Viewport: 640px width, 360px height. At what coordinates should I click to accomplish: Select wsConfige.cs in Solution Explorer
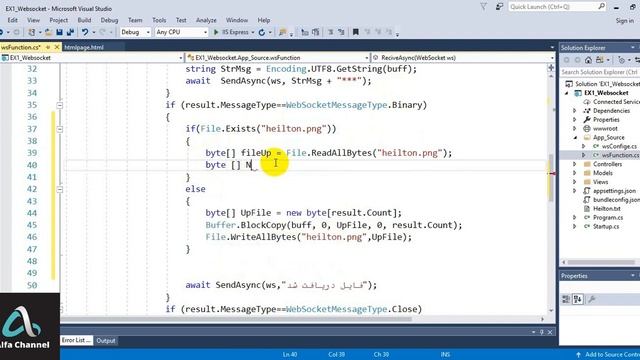tap(619, 146)
